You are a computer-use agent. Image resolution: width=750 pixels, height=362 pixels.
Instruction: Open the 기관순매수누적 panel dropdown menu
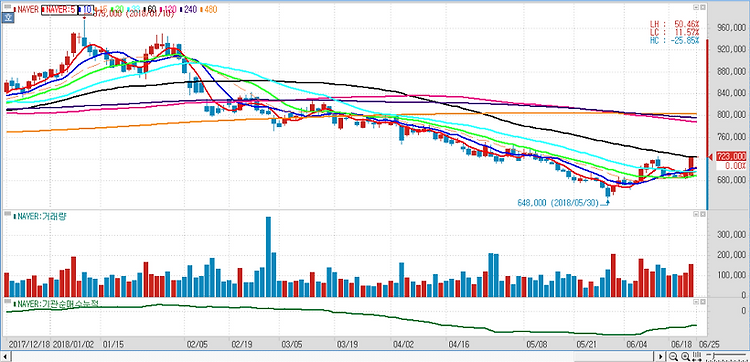click(696, 303)
